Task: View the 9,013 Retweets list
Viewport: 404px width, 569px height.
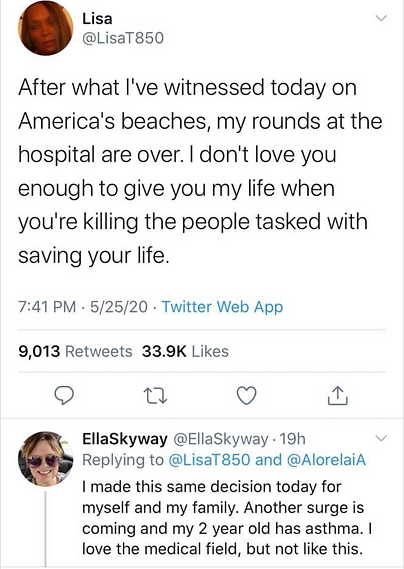Action: coord(76,351)
